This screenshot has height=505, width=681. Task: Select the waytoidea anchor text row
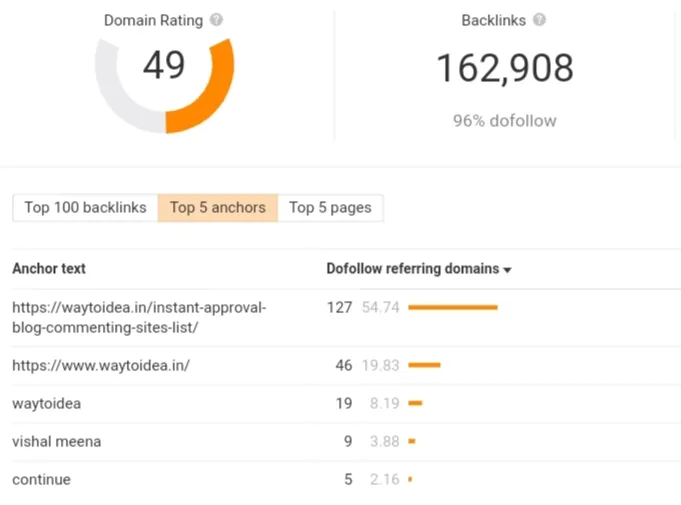coord(46,404)
